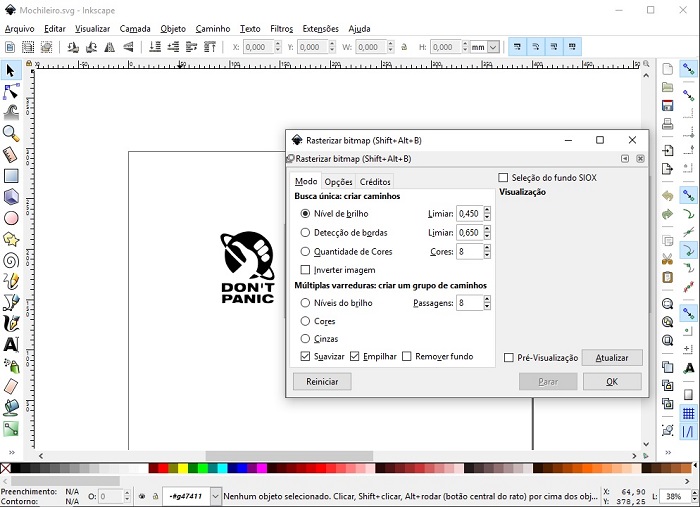Viewport: 700px width, 507px height.
Task: Select the Measure ruler tool
Action: pos(11,154)
